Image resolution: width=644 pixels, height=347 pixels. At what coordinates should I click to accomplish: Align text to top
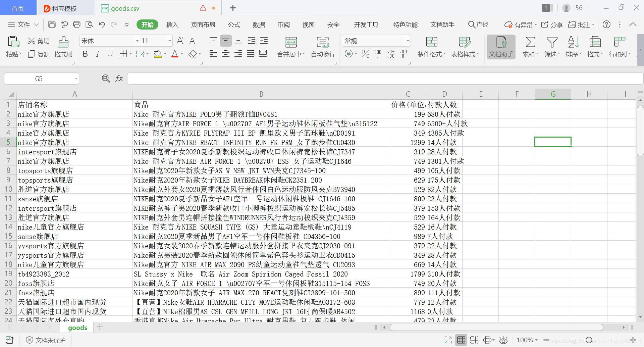tap(213, 41)
